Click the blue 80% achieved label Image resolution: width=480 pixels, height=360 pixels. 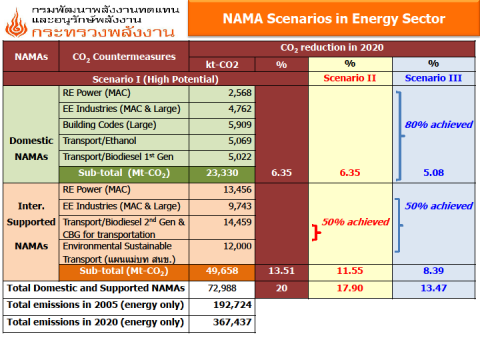click(439, 124)
